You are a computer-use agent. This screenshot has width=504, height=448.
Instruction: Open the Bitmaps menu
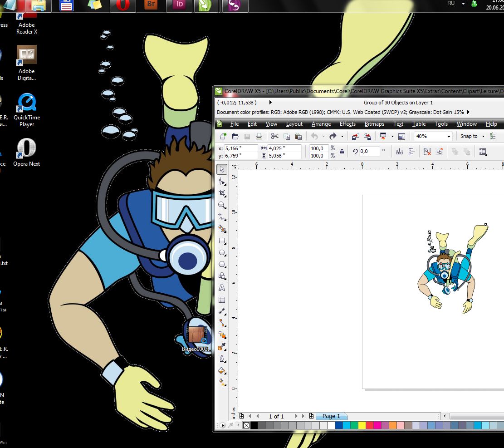(x=374, y=124)
